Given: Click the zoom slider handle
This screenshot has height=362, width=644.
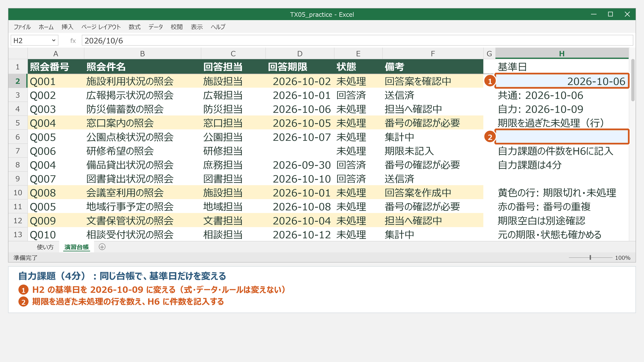Looking at the screenshot, I should pyautogui.click(x=590, y=257).
